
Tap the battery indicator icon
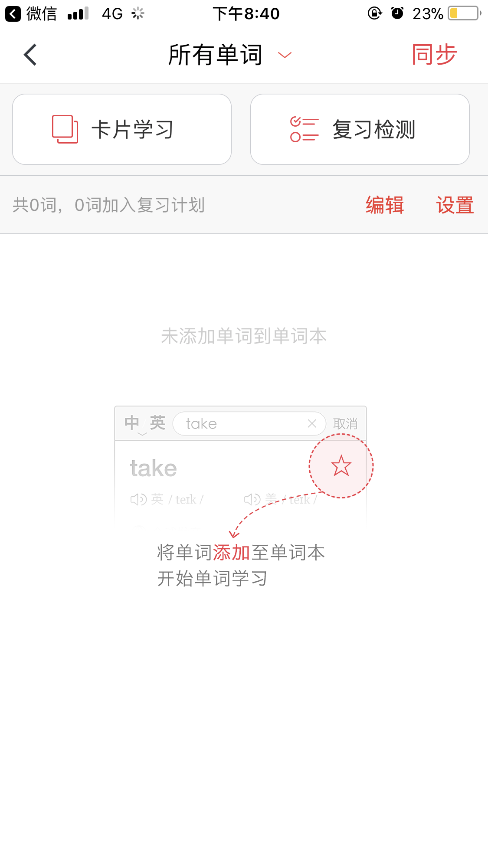[465, 13]
